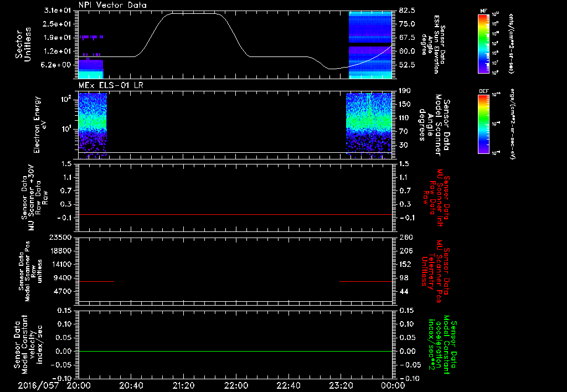Screen dimensions: 567x392
Task: Select the 'NPI Vector Data' panel title
Action: pyautogui.click(x=112, y=5)
